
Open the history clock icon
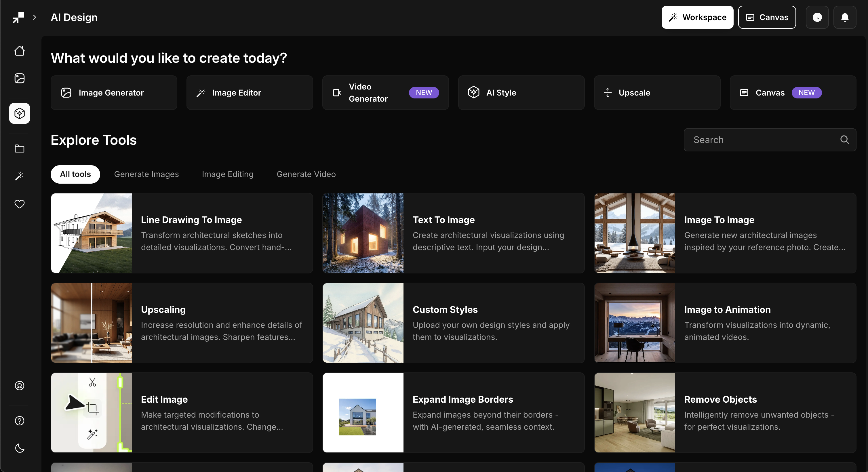817,17
